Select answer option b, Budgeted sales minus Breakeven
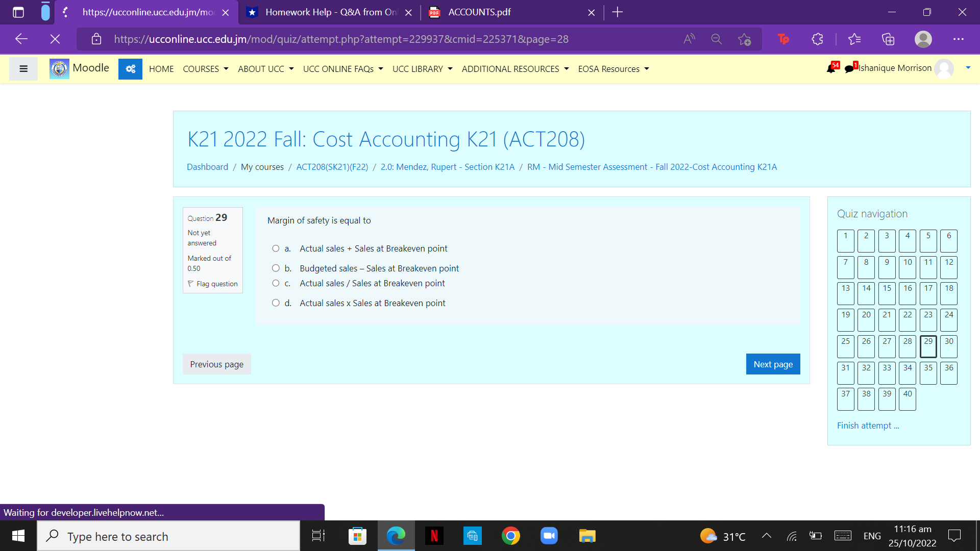This screenshot has width=980, height=551. [x=276, y=268]
